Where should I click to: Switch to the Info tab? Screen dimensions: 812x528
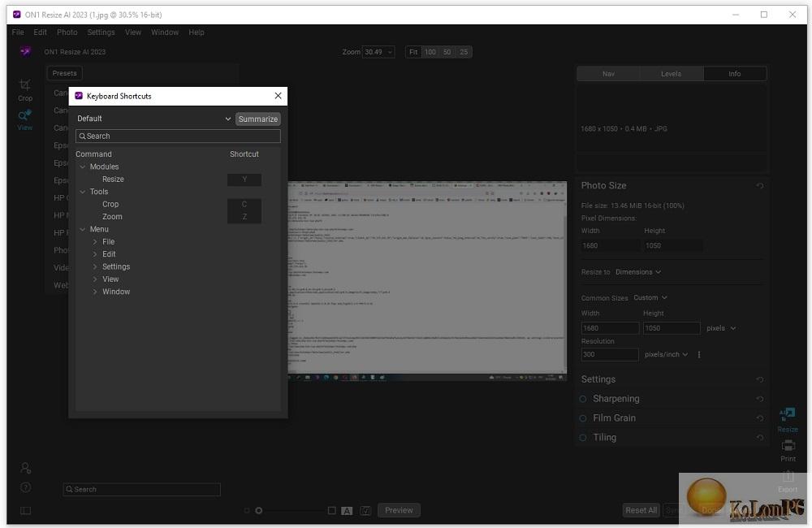pyautogui.click(x=734, y=74)
